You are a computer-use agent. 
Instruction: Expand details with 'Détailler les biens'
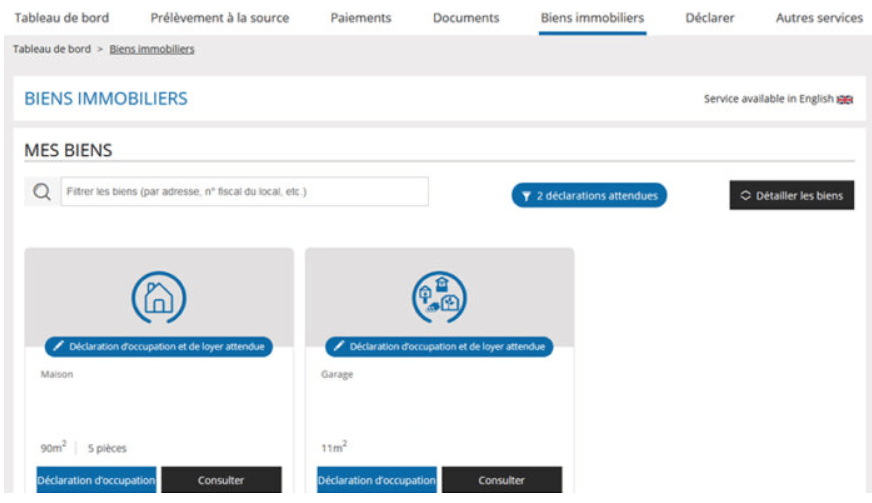point(791,196)
